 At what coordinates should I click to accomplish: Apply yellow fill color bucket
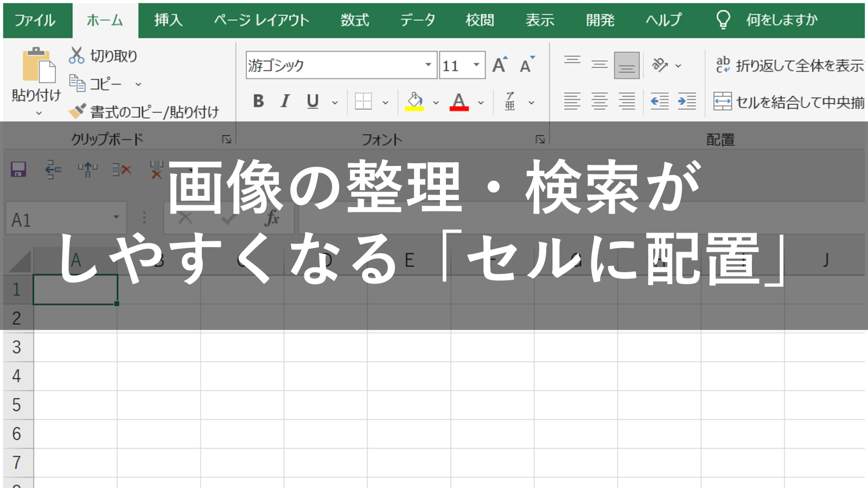(x=414, y=101)
